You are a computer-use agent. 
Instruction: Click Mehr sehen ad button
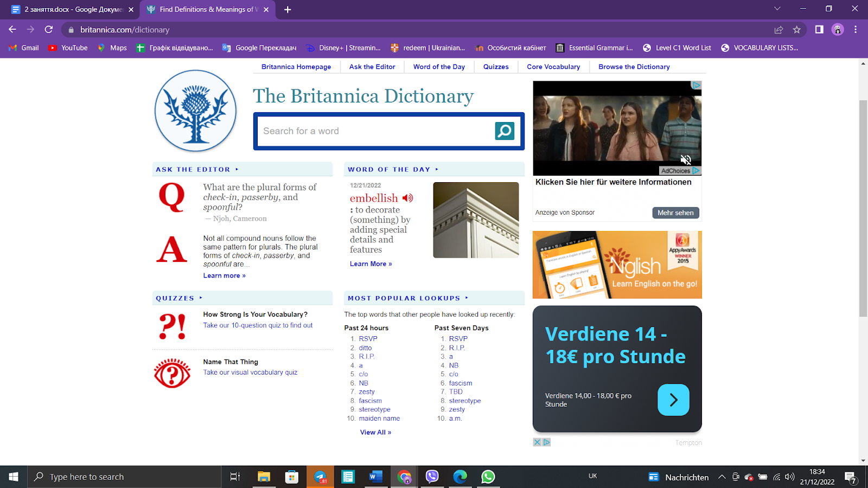coord(675,213)
